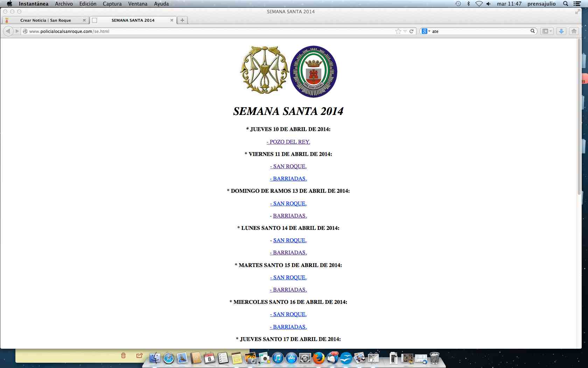Switch to Firefox in the Dock
The width and height of the screenshot is (588, 368).
pyautogui.click(x=318, y=358)
